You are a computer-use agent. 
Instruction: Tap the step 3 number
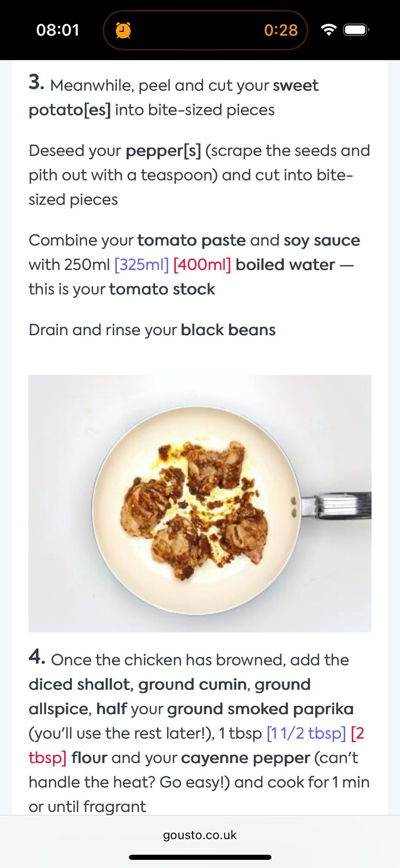[36, 82]
